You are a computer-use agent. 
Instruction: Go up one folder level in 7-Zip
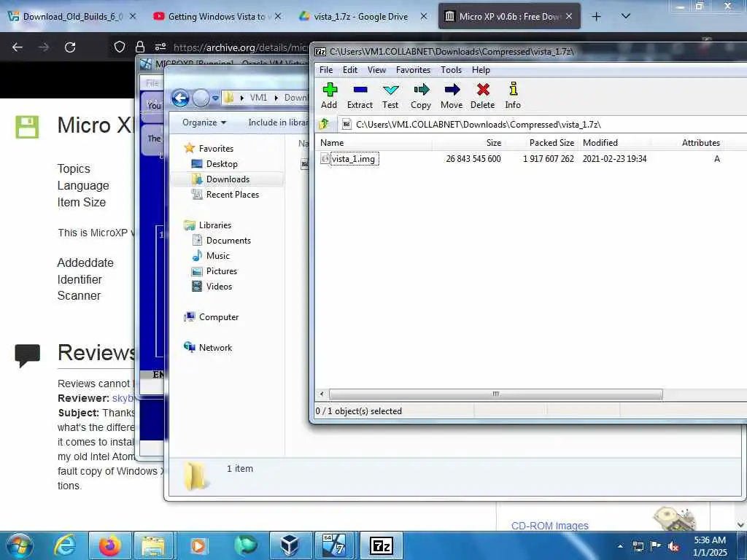click(x=324, y=124)
